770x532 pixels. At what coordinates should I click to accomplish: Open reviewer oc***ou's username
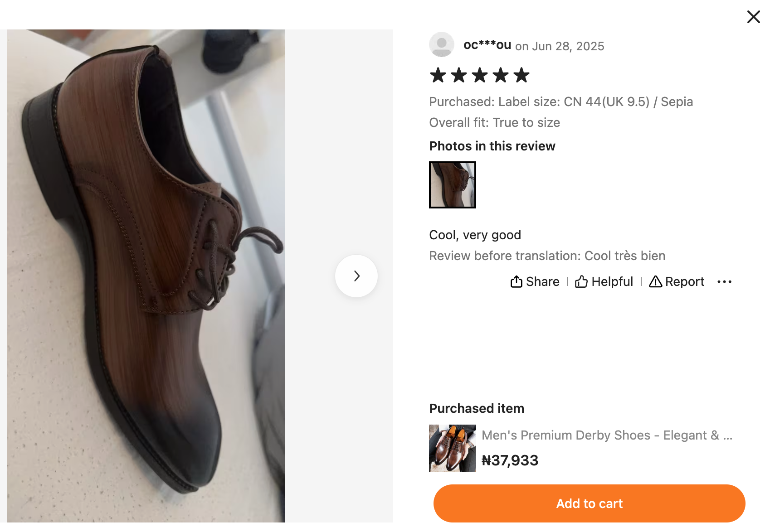coord(487,45)
